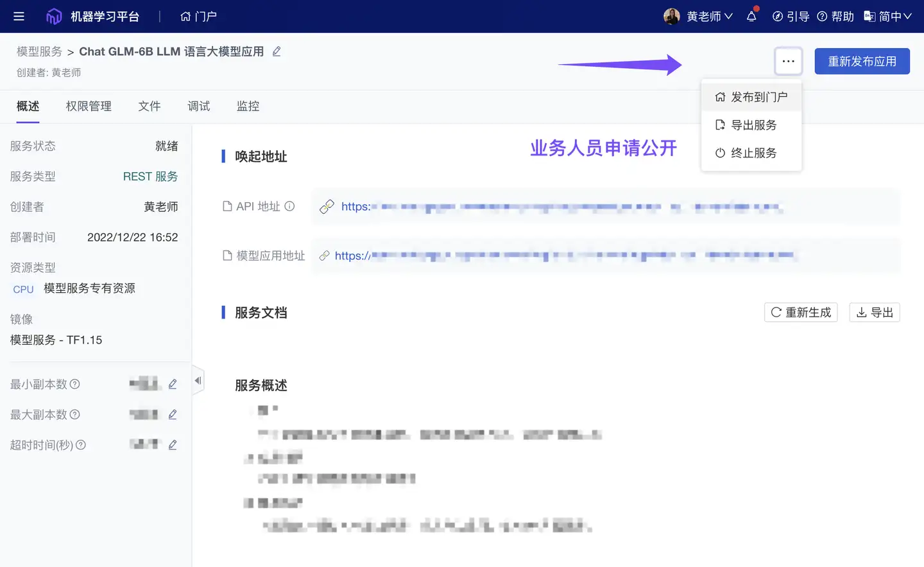
Task: Click the link icon of 模型应用地址
Action: click(x=324, y=256)
